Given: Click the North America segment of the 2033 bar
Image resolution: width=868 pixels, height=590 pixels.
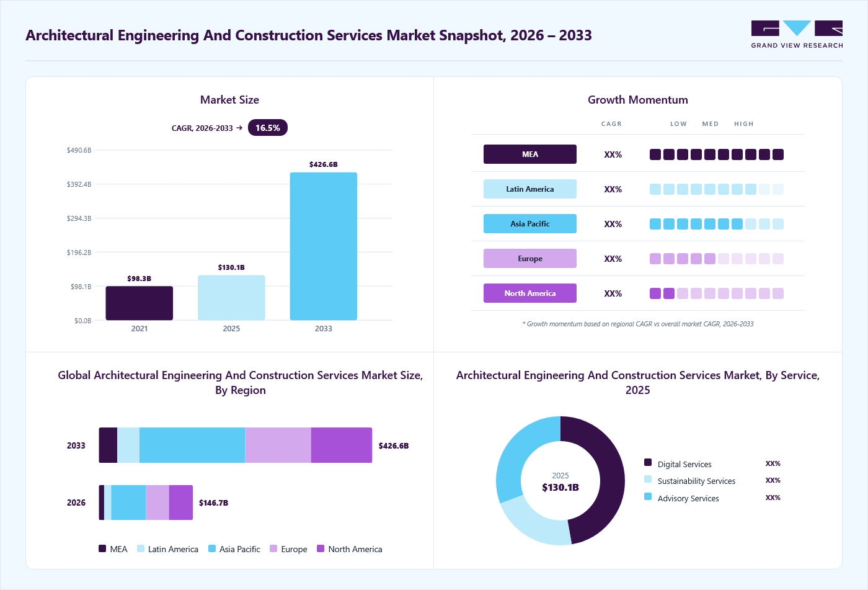Looking at the screenshot, I should pos(342,445).
